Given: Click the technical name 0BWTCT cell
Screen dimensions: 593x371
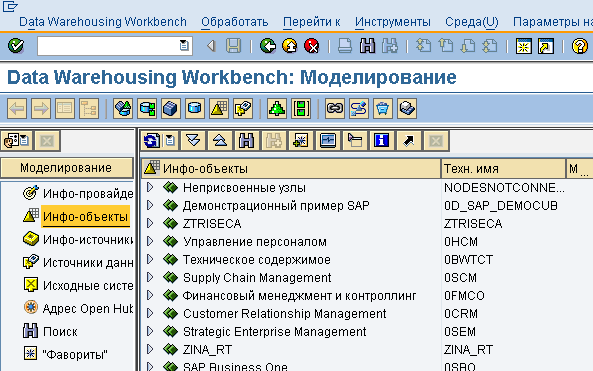Looking at the screenshot, I should (x=469, y=260).
